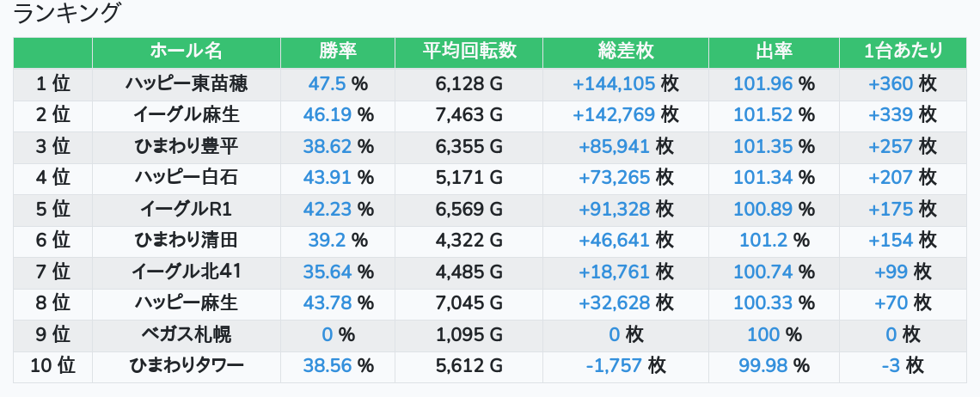Click the 100.33 payout rate value
The width and height of the screenshot is (980, 397).
tap(763, 303)
